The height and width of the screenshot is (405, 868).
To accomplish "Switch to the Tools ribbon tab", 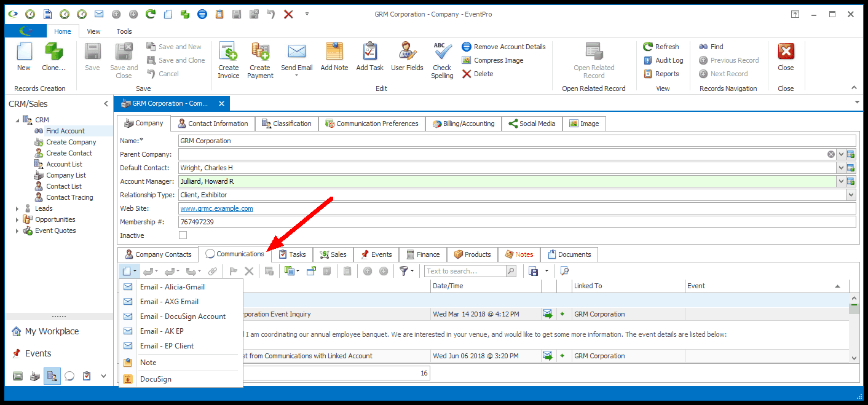I will 124,31.
